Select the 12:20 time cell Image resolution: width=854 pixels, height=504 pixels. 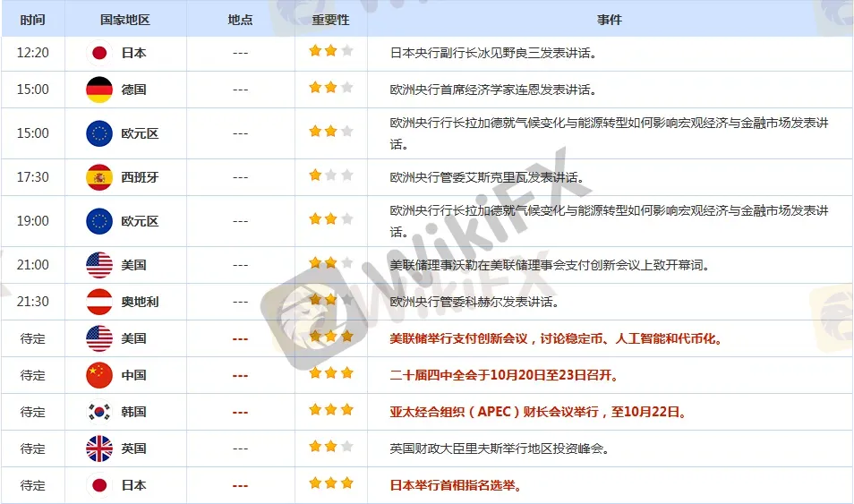point(33,53)
